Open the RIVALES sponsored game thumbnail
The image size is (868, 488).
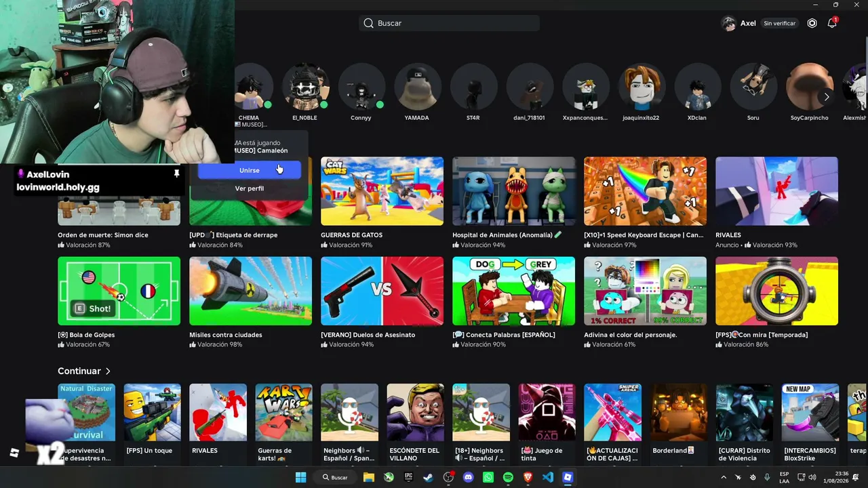[x=777, y=191]
